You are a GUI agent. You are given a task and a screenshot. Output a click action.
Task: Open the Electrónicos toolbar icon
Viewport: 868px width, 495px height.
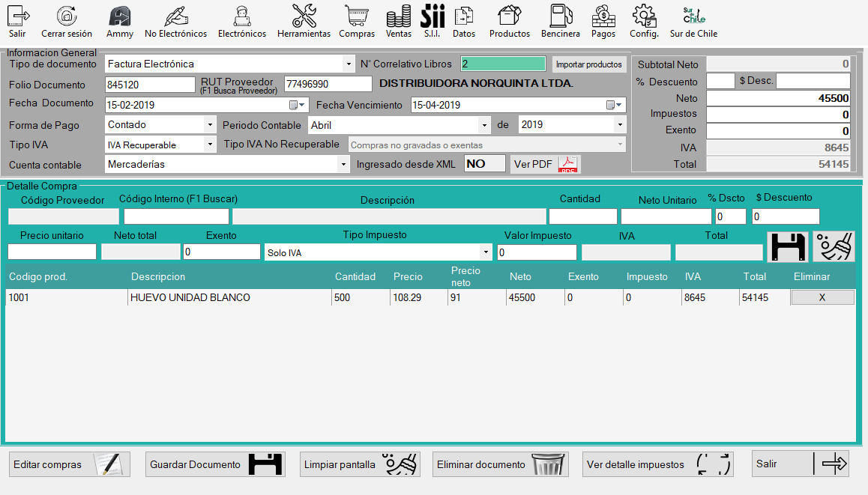click(x=242, y=21)
